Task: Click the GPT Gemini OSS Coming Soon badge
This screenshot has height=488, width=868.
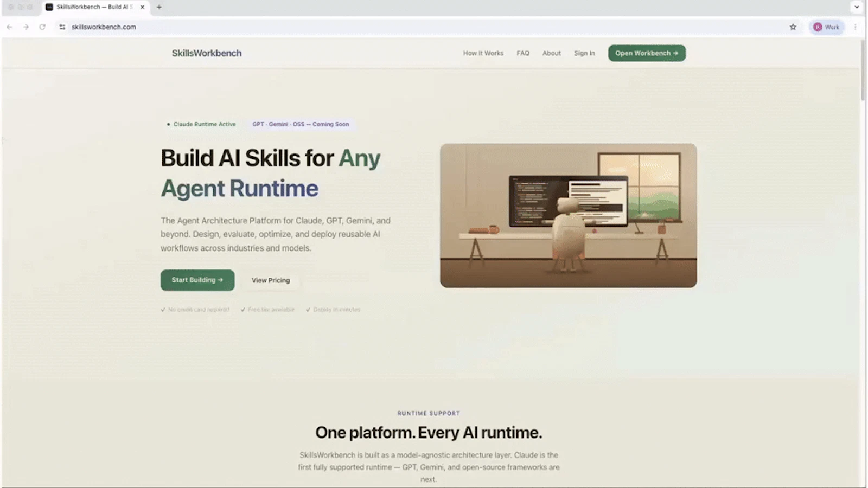Action: pyautogui.click(x=301, y=124)
